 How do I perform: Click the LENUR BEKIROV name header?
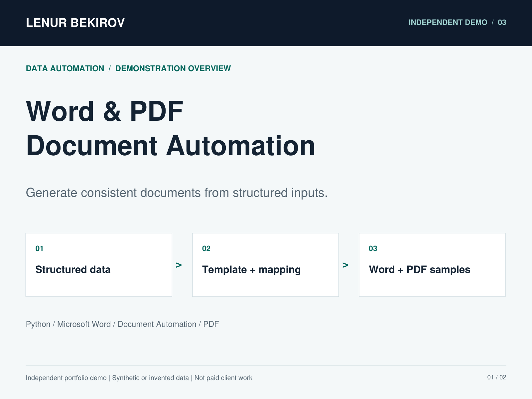tap(75, 23)
